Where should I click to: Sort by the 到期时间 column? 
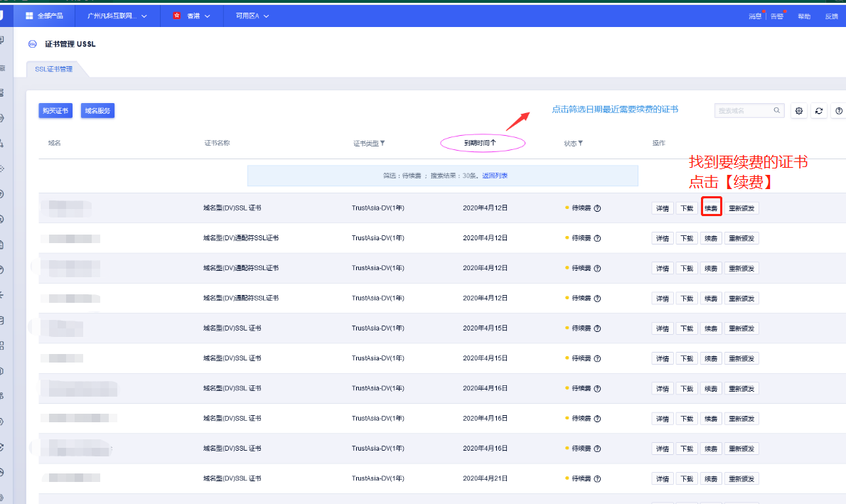click(x=480, y=143)
